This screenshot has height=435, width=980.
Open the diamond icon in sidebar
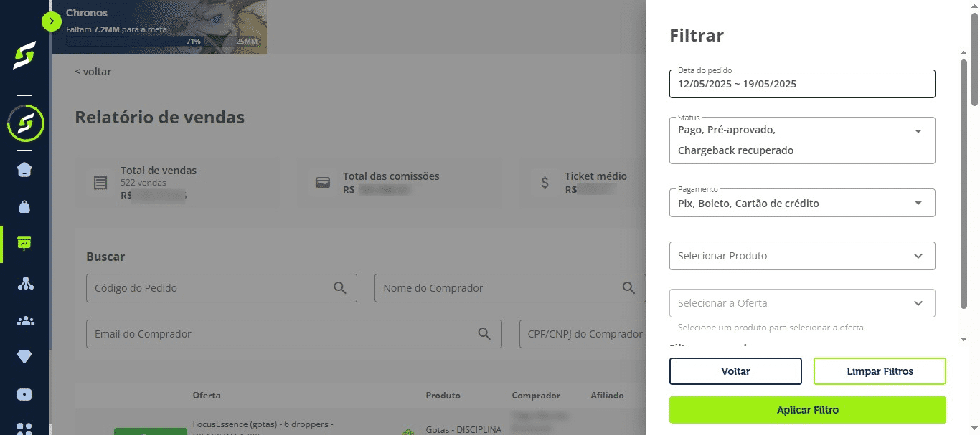(x=24, y=356)
